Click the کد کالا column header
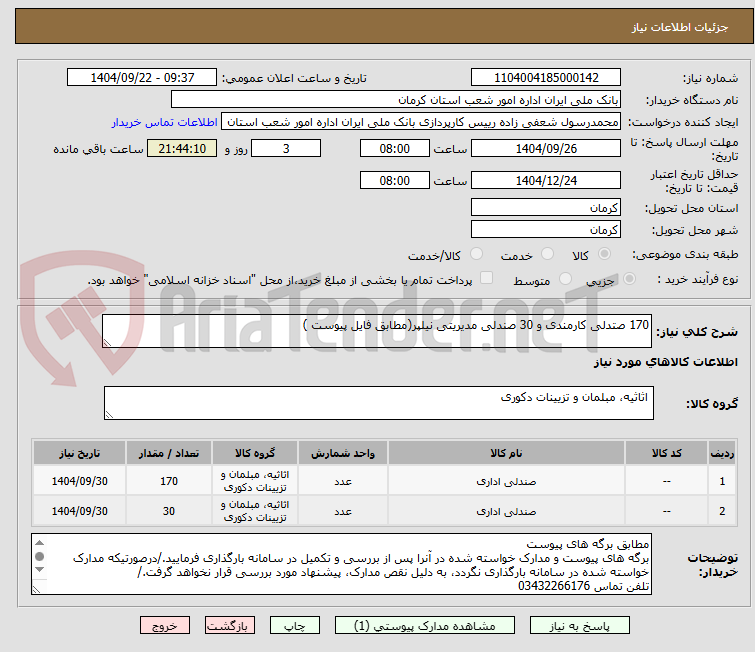Image resolution: width=755 pixels, height=652 pixels. pos(666,453)
